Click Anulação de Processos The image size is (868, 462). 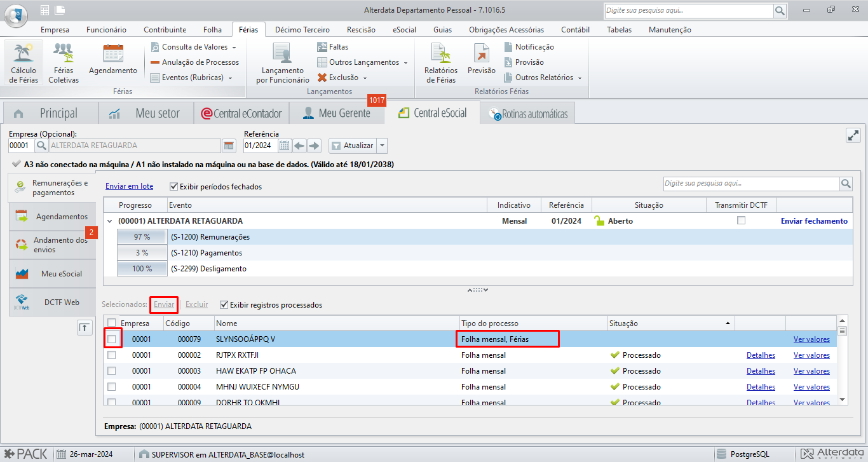point(195,62)
